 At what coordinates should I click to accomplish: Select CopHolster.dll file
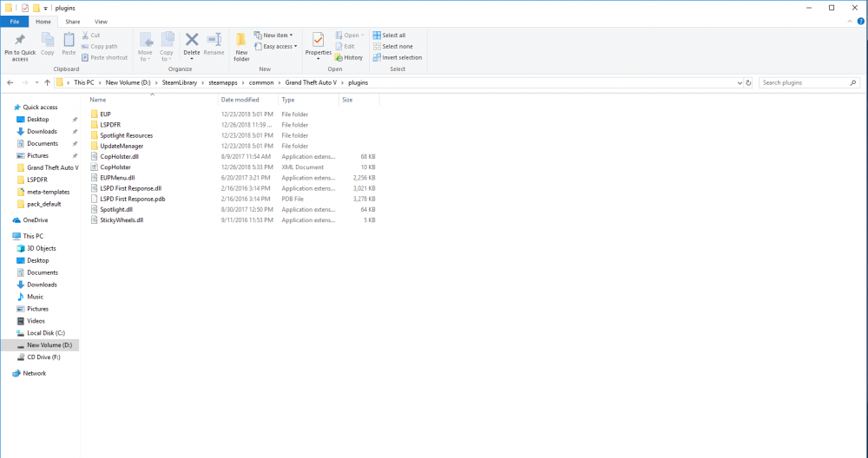click(x=119, y=156)
